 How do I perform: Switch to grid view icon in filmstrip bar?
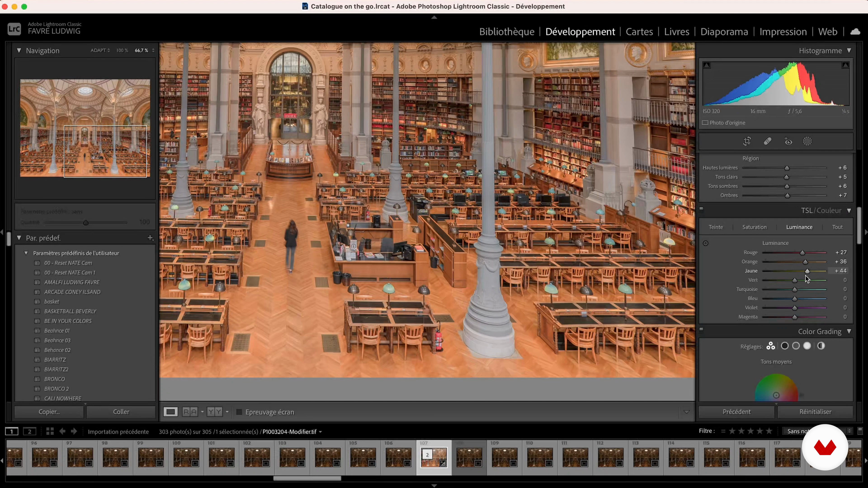coord(50,432)
